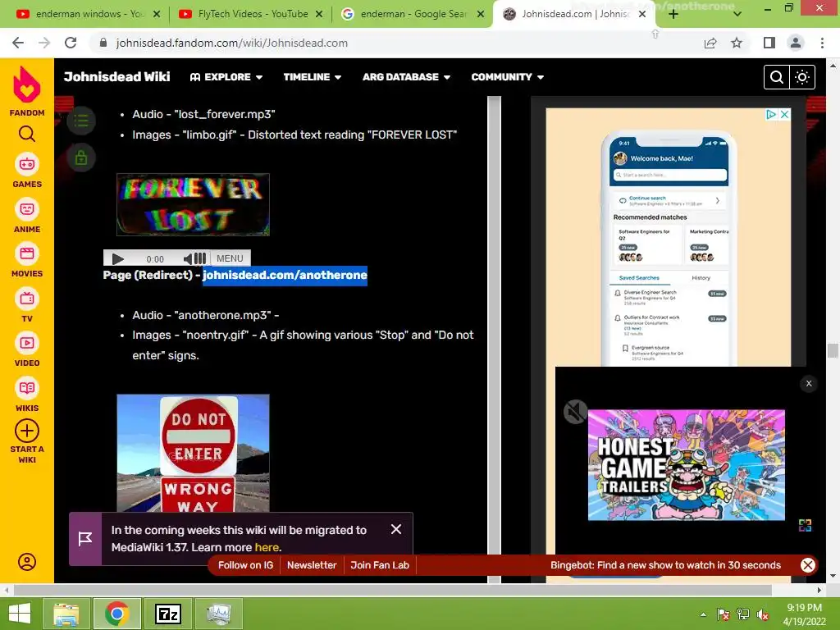Expand the EXPLORE dropdown menu
The width and height of the screenshot is (840, 630).
click(x=226, y=77)
